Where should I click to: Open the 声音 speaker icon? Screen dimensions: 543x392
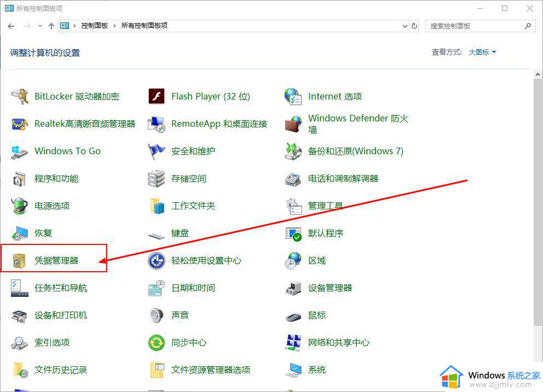(157, 315)
